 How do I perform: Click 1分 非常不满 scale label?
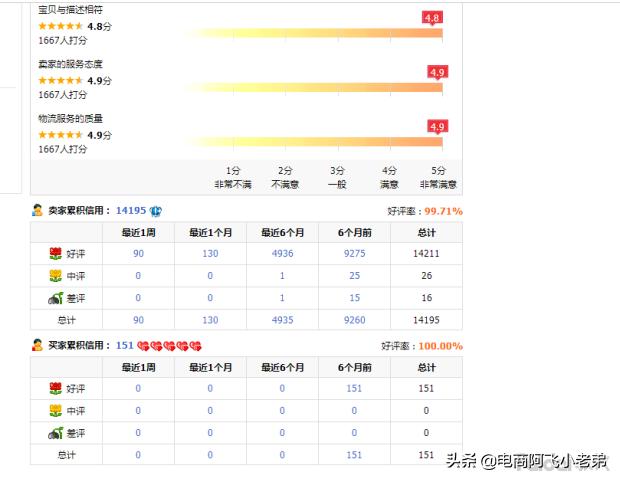click(233, 178)
